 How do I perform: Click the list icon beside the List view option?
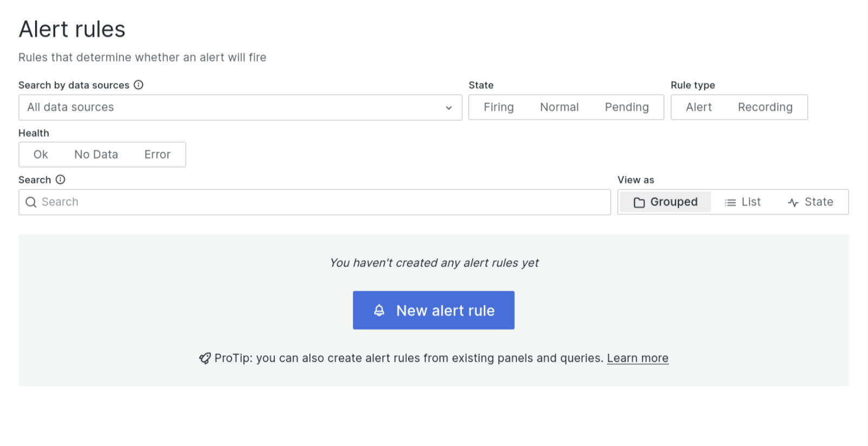pos(731,201)
